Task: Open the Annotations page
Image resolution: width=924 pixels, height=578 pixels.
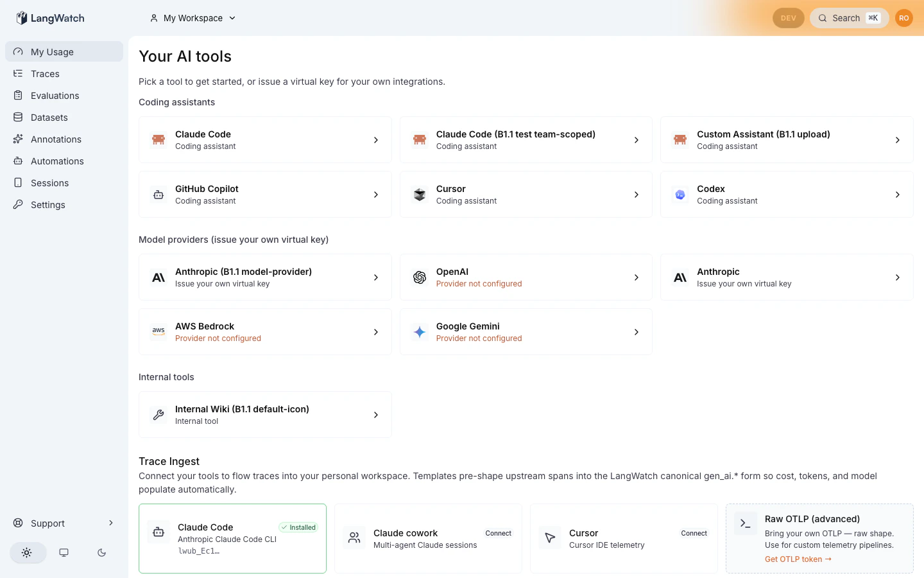Action: (64, 139)
